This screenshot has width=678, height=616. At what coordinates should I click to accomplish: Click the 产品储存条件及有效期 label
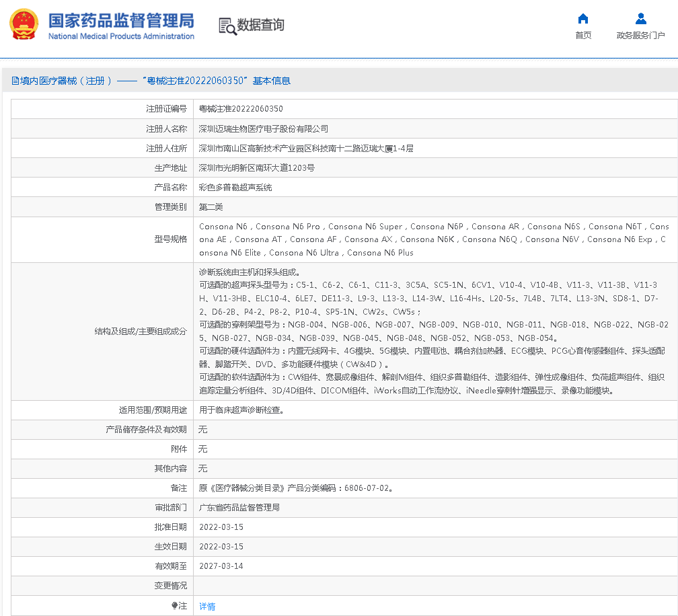pyautogui.click(x=146, y=429)
